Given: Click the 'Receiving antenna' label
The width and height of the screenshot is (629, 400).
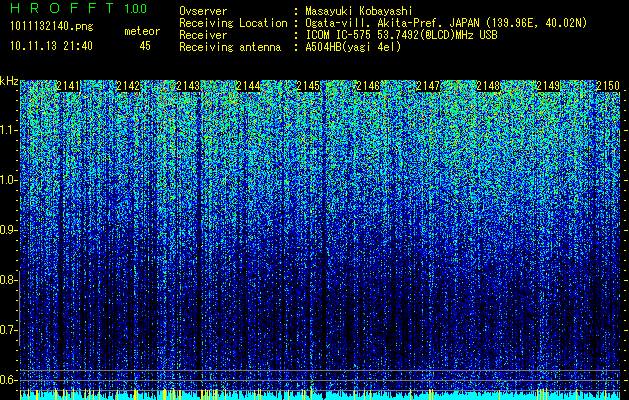Looking at the screenshot, I should [230, 47].
